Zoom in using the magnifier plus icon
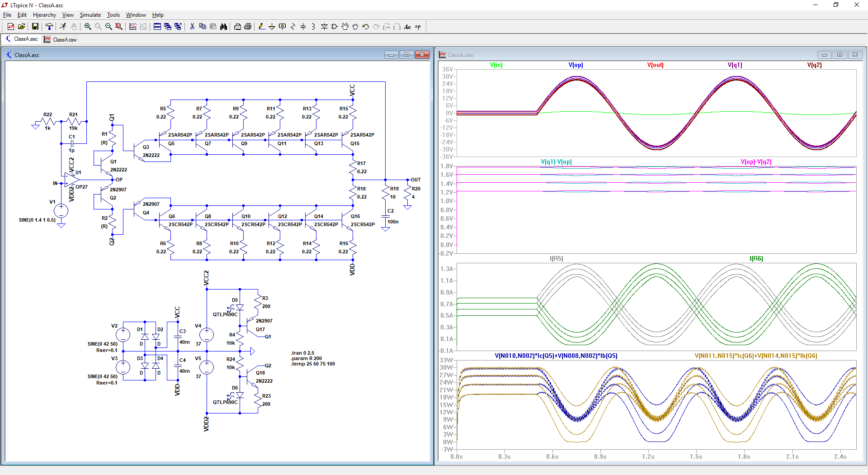868x475 pixels. click(88, 27)
